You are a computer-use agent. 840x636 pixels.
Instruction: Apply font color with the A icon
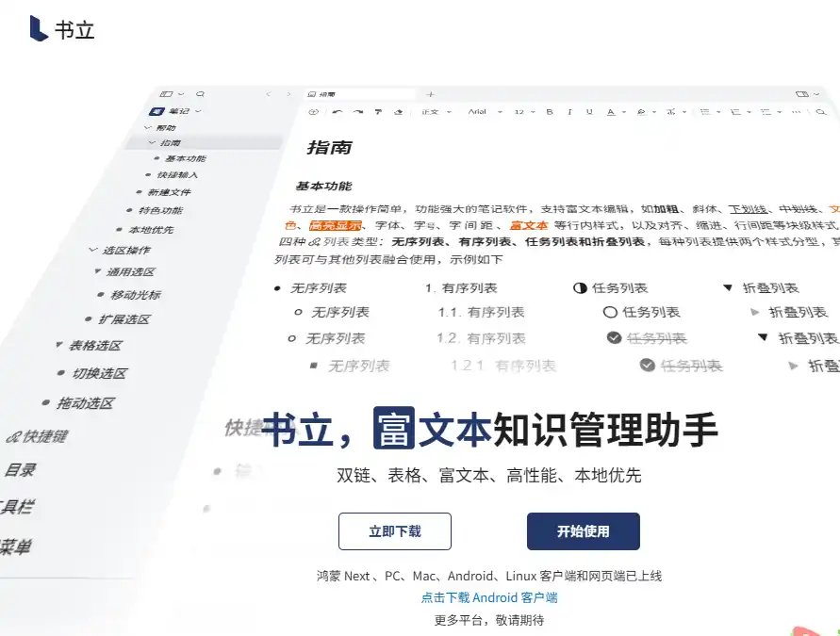pyautogui.click(x=611, y=112)
